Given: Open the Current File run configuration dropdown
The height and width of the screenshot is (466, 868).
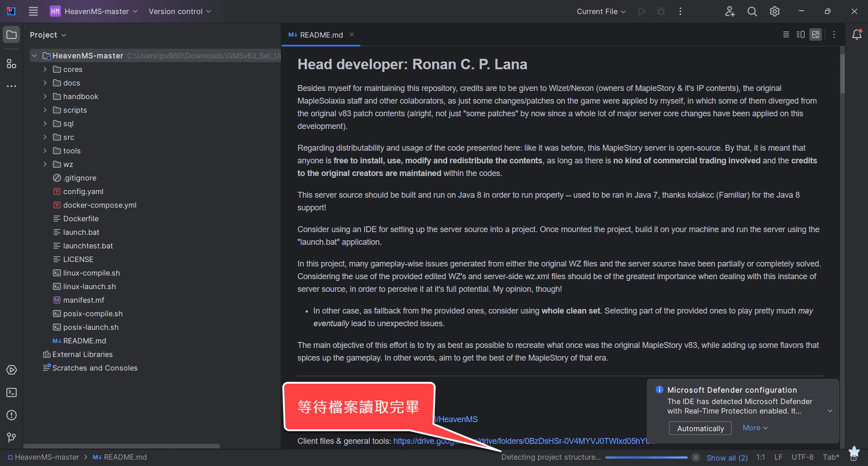Looking at the screenshot, I should tap(601, 11).
